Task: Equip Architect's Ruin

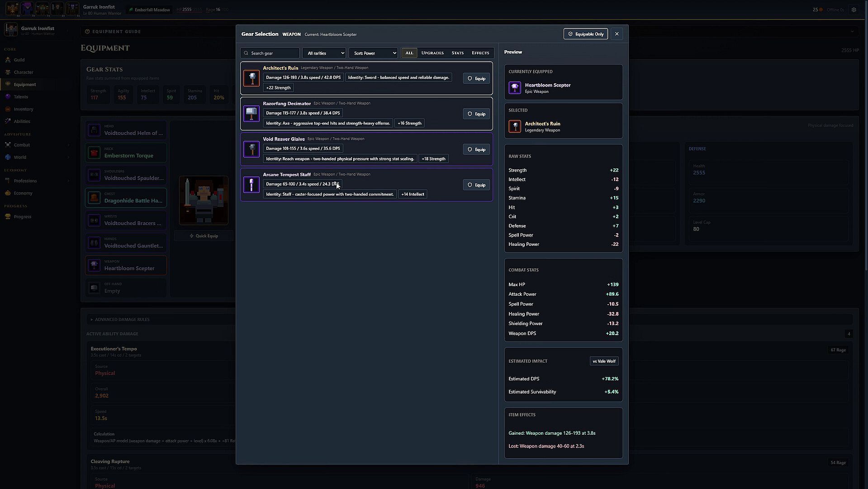Action: point(476,78)
